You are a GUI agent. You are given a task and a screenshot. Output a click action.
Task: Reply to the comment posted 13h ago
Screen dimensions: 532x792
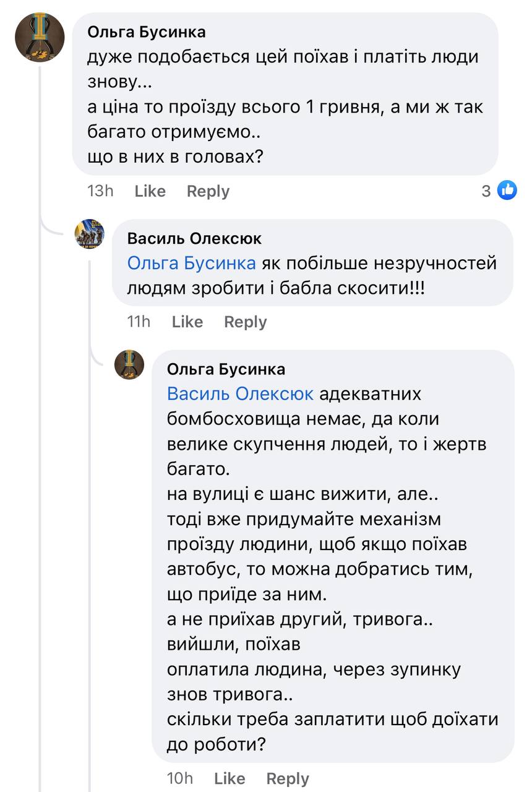coord(208,191)
